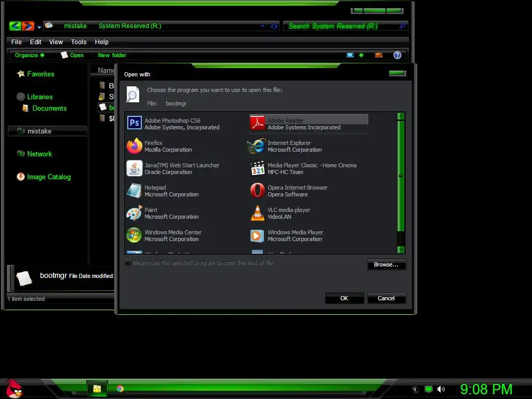Click mistake in address breadcrumb
The width and height of the screenshot is (532, 399).
click(75, 26)
